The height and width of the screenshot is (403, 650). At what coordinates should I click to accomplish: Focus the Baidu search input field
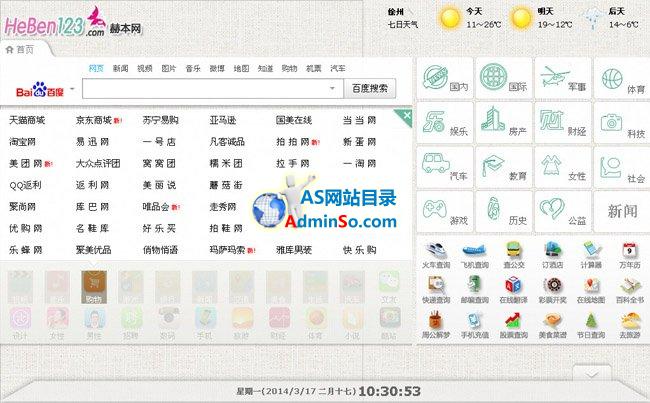[x=213, y=88]
